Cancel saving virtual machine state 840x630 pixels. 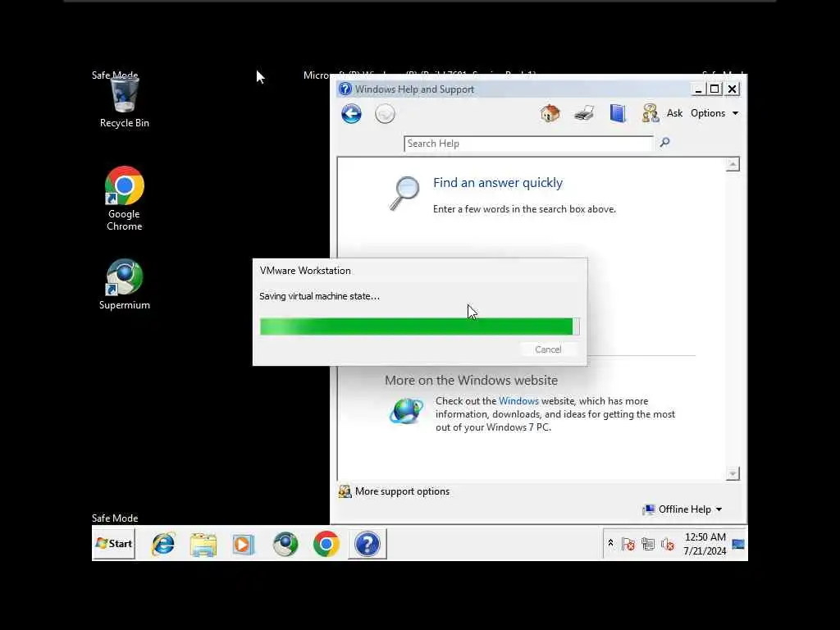[x=548, y=349]
